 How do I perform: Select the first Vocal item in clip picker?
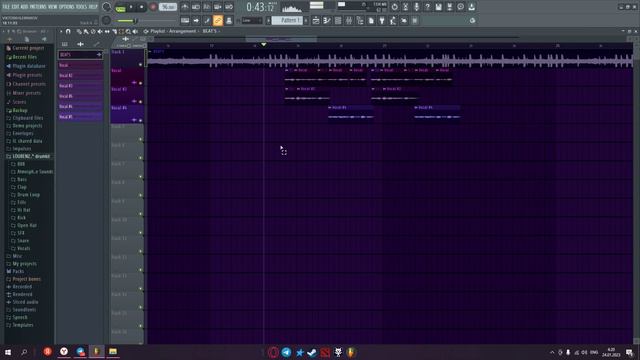click(80, 65)
